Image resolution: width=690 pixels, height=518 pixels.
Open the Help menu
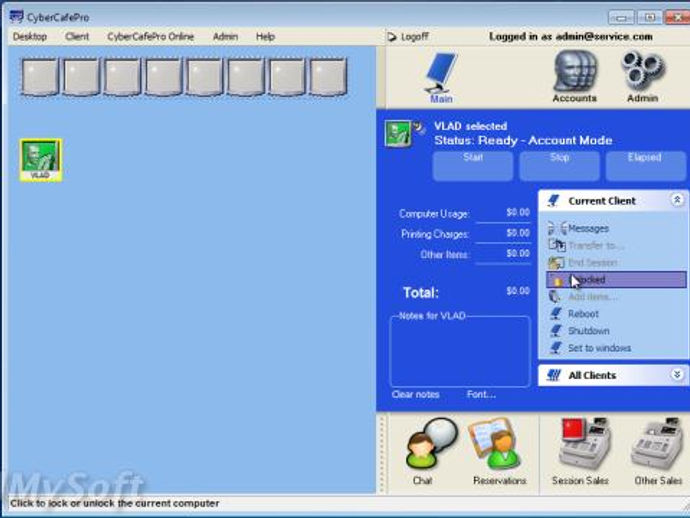265,37
